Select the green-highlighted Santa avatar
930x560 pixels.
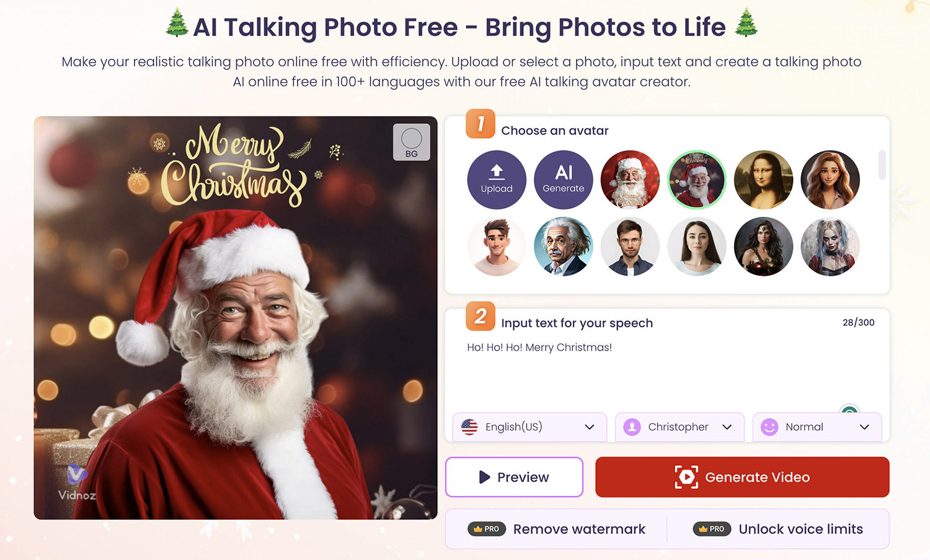[697, 180]
